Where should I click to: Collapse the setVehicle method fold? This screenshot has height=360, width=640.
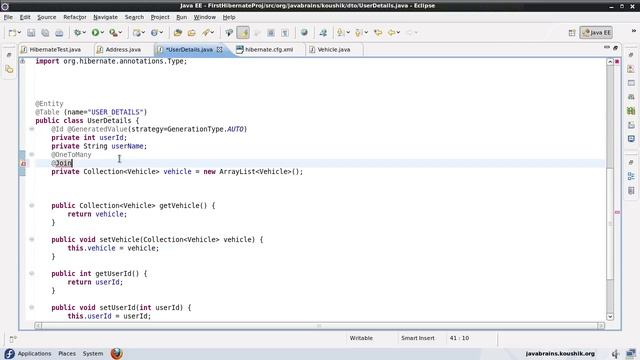[x=31, y=240]
